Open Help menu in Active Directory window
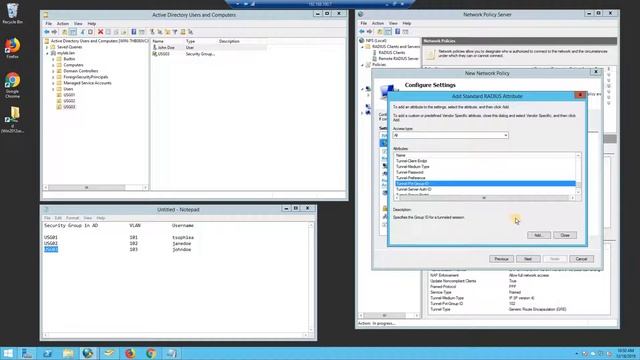 coord(92,24)
